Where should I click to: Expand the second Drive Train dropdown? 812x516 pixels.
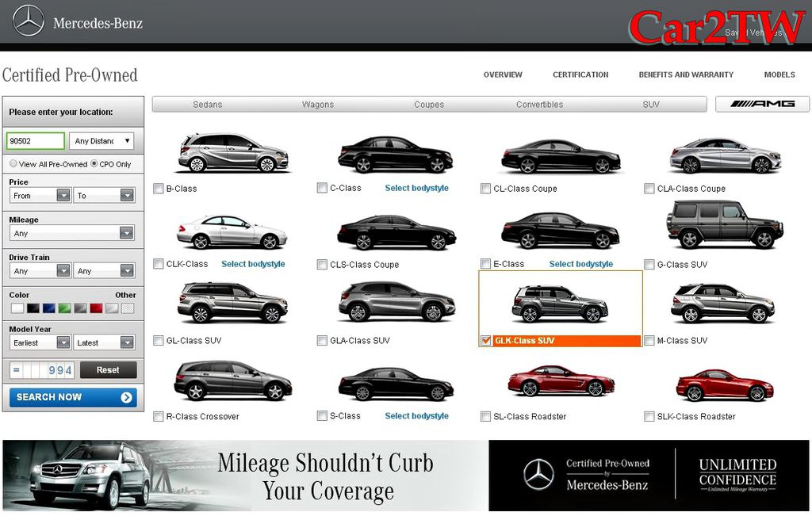[104, 270]
